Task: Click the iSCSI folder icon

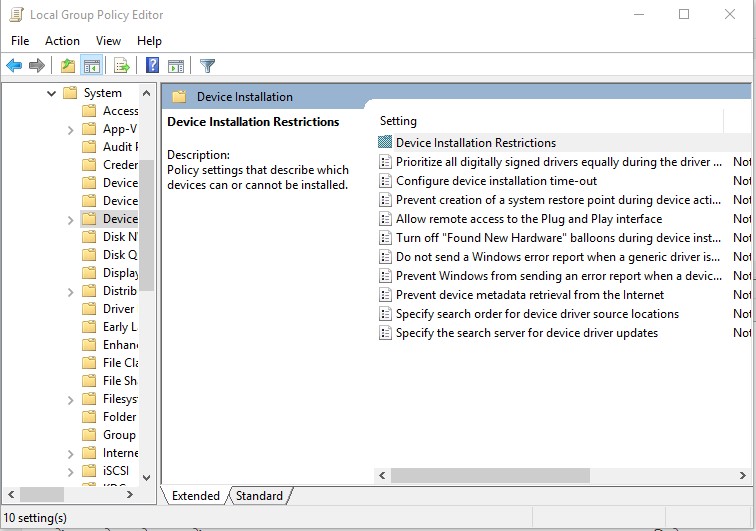Action: 89,471
